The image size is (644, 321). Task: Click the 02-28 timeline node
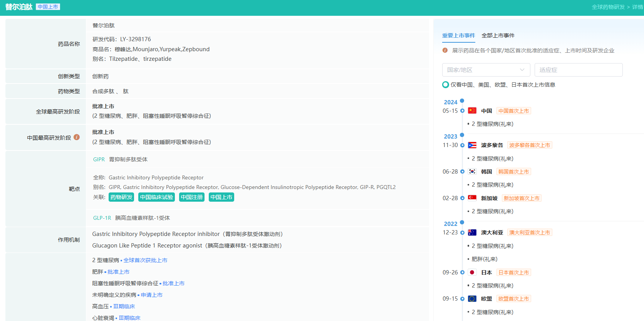click(462, 198)
